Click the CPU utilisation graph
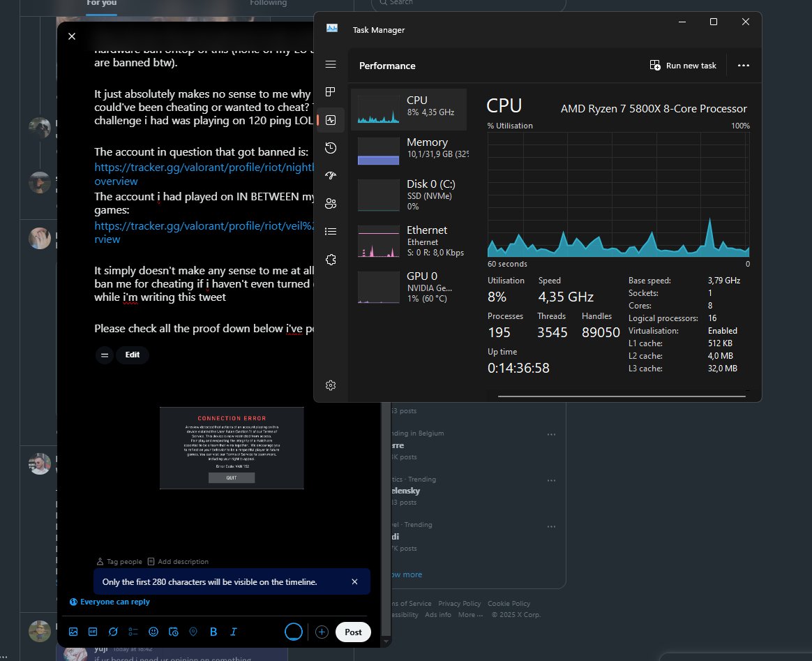The width and height of the screenshot is (812, 661). (x=618, y=195)
